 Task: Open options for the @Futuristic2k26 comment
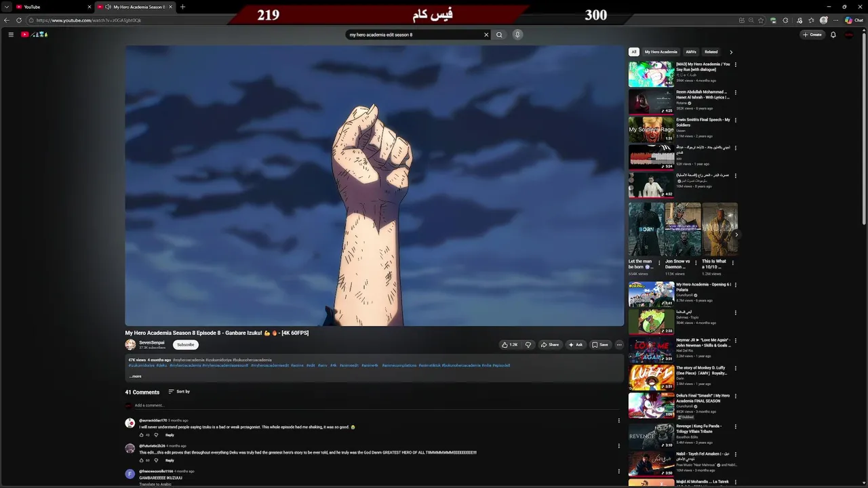pos(618,446)
